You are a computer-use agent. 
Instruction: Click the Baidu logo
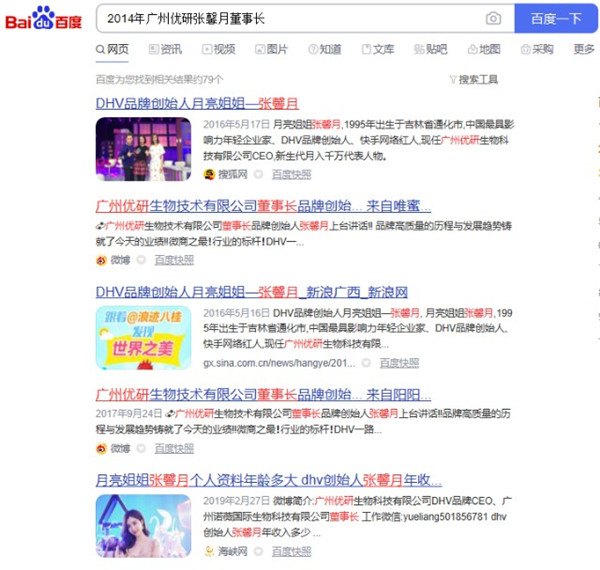click(x=45, y=18)
